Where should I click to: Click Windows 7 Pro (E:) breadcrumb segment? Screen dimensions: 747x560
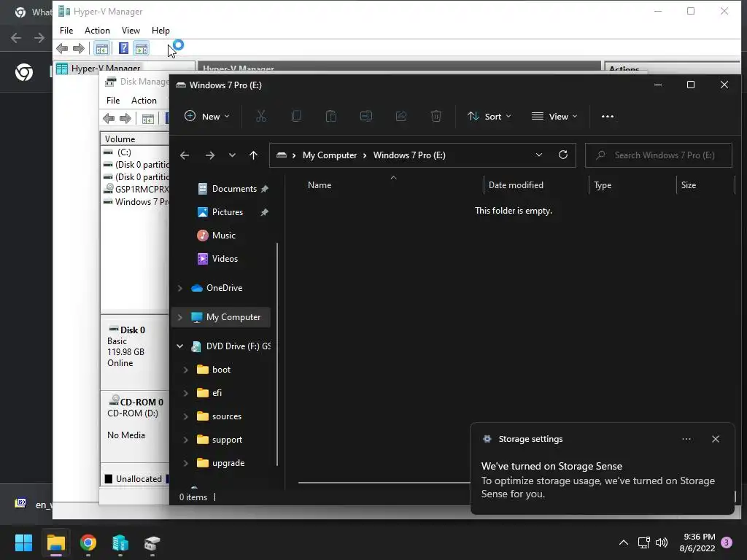tap(409, 155)
